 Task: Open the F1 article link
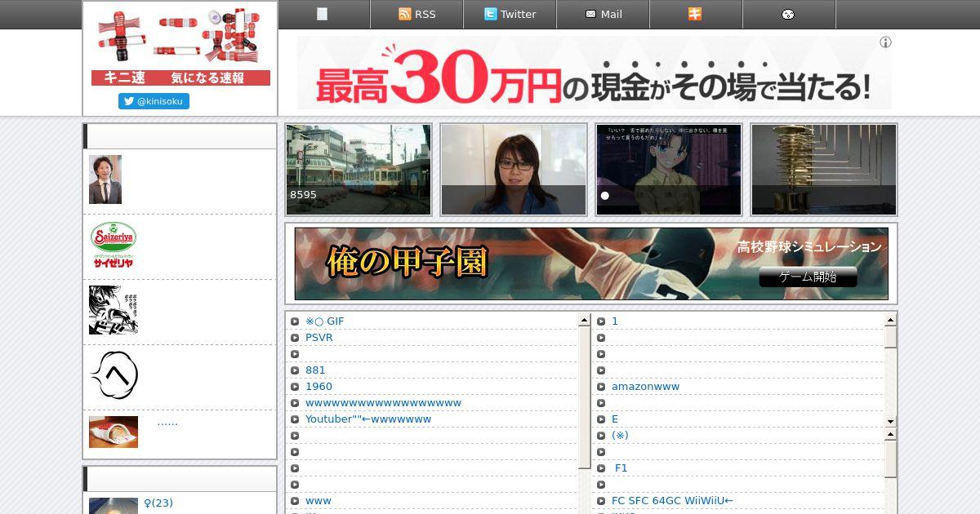621,468
